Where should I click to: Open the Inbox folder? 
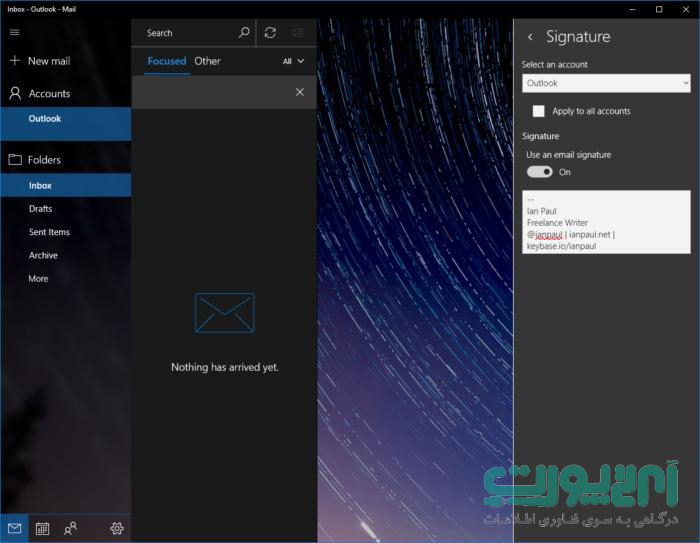tap(66, 185)
